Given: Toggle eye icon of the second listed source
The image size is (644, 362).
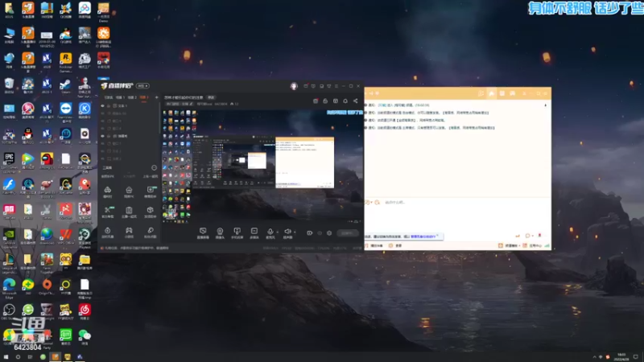Looking at the screenshot, I should (x=103, y=113).
